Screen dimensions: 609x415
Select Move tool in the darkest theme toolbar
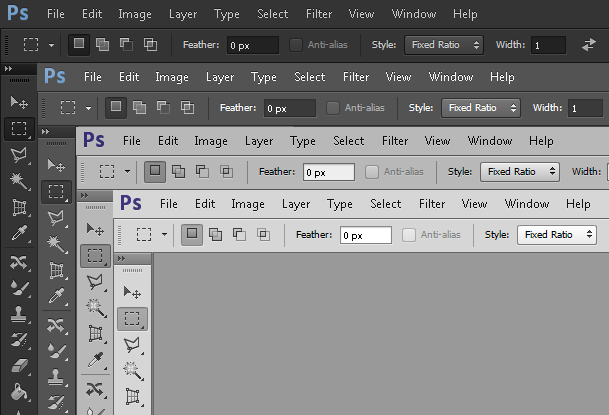pos(19,102)
